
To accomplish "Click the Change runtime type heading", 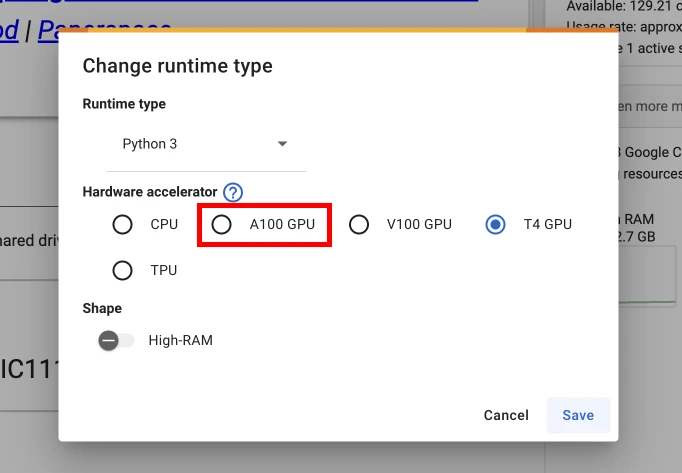I will point(177,67).
